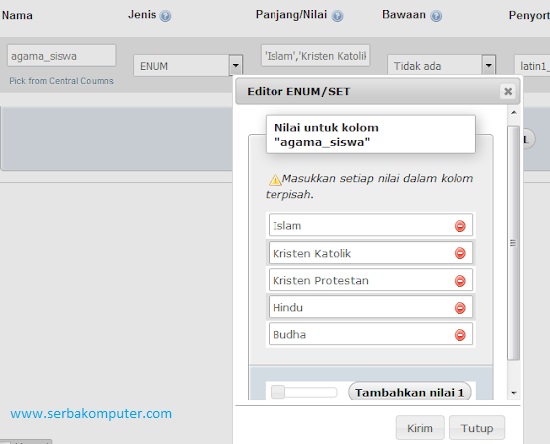Click the Kirim button

420,428
